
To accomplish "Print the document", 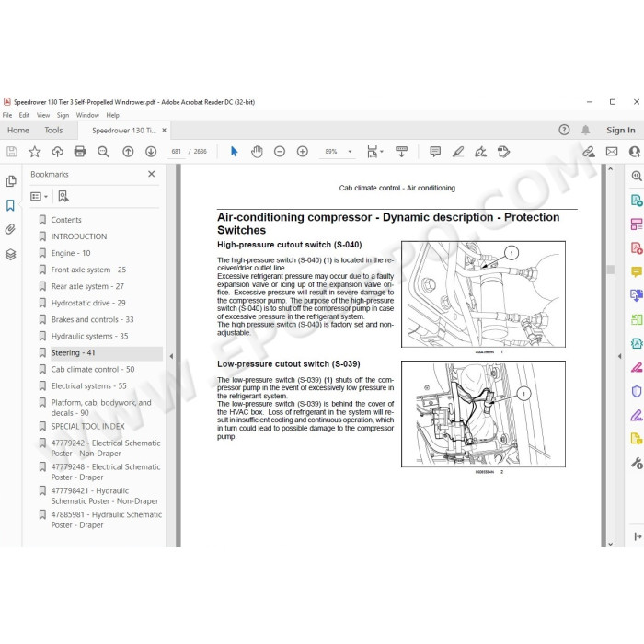I will [80, 152].
